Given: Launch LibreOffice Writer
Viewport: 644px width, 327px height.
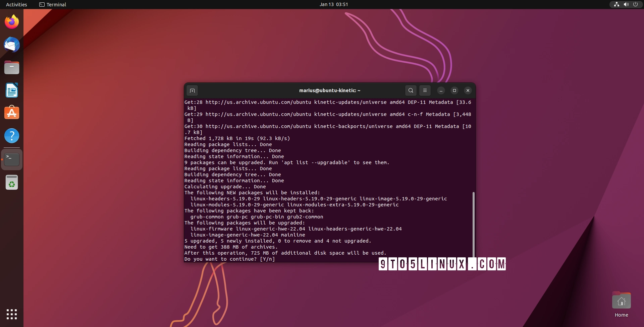Looking at the screenshot, I should tap(12, 90).
